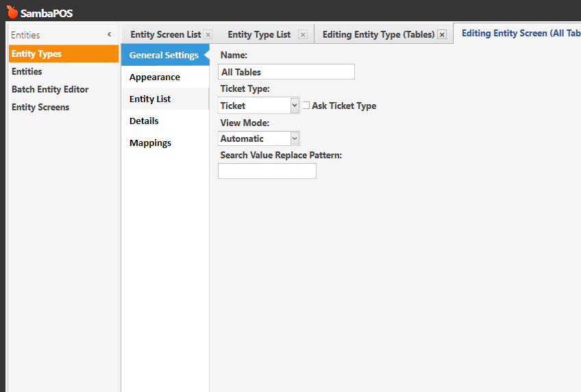
Task: Select the Appearance settings section
Action: pos(155,77)
